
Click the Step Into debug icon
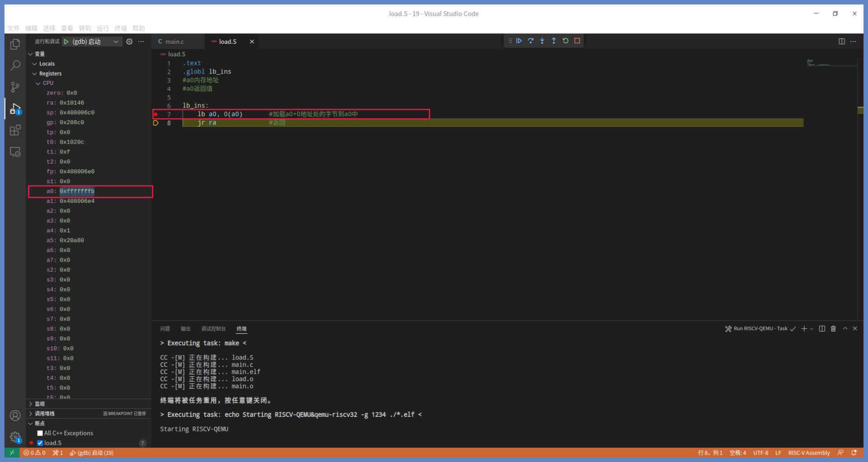coord(542,41)
